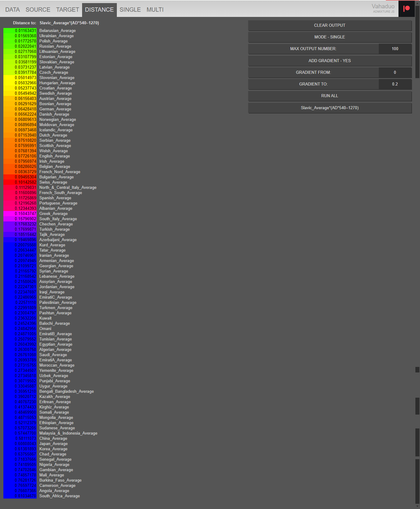
Task: Edit the GRADIENT TO value 0.2
Action: [395, 84]
